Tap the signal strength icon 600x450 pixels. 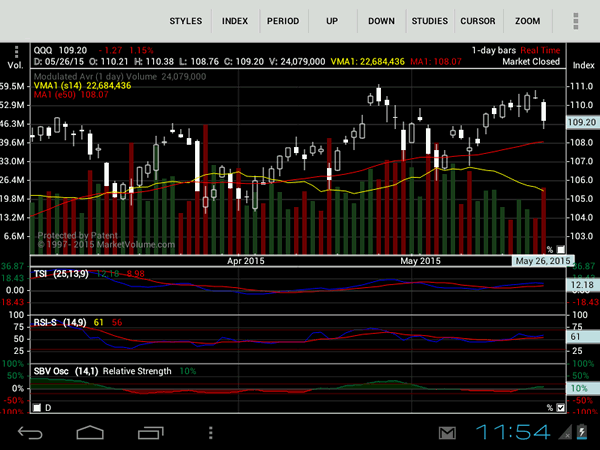566,433
